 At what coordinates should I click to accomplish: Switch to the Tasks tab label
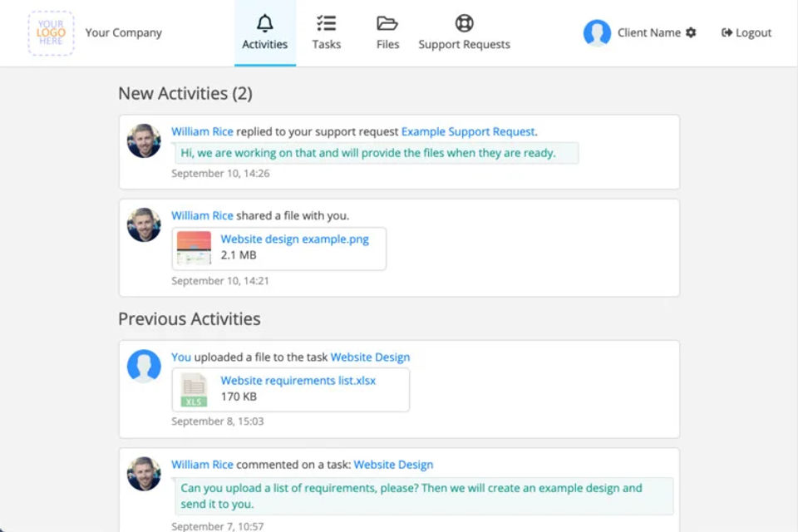coord(326,45)
